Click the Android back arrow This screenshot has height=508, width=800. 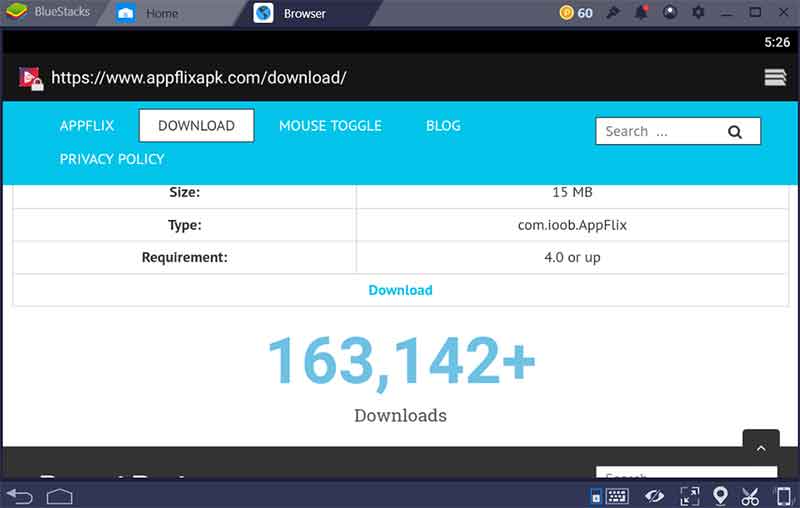coord(19,496)
